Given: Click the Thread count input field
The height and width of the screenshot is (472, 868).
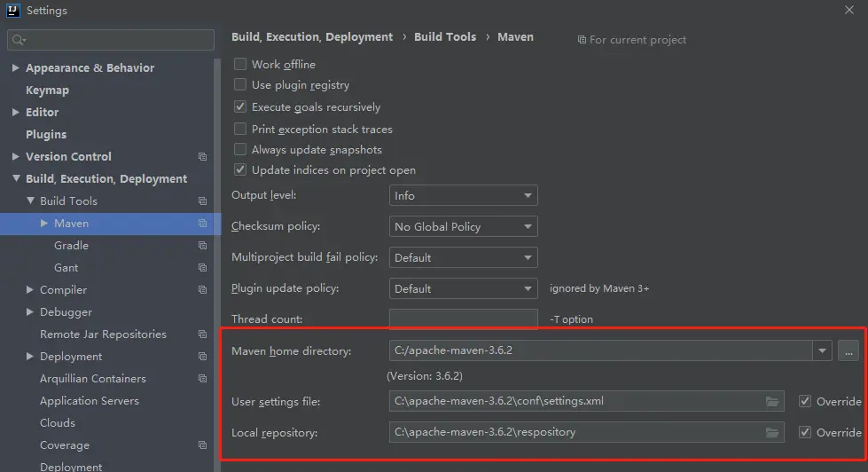Looking at the screenshot, I should pos(463,319).
